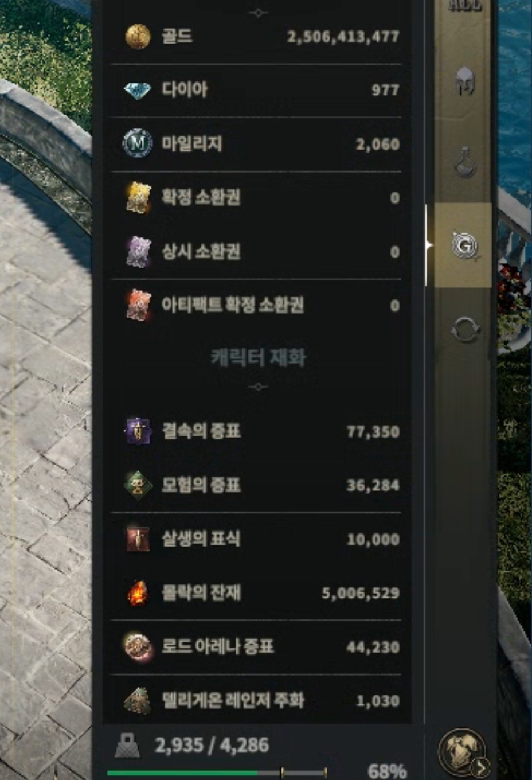The image size is (532, 780).
Task: Click the gold coin icon
Action: 138,37
